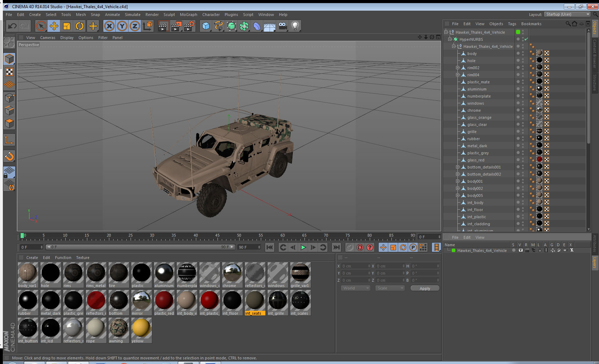This screenshot has height=364, width=599.
Task: Select the Rotate tool
Action: point(79,26)
